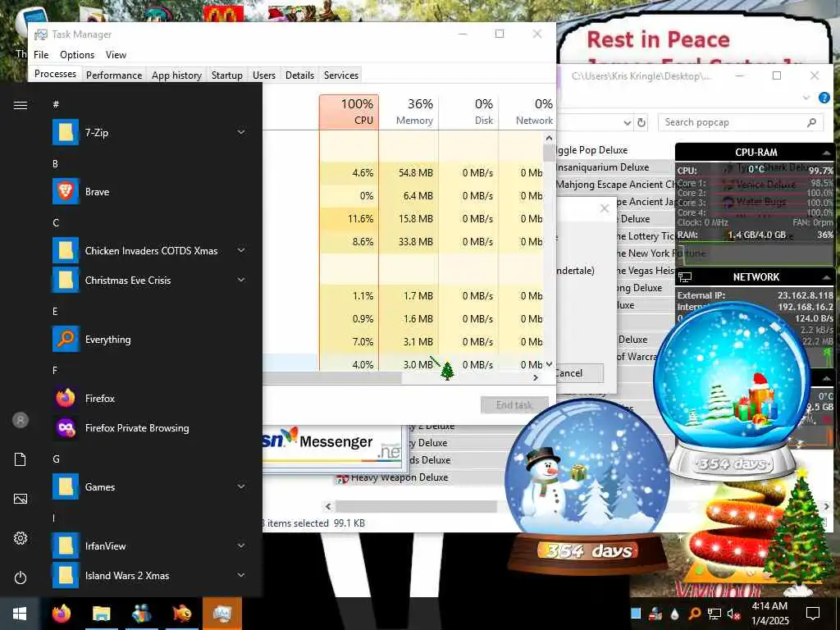This screenshot has width=840, height=630.
Task: Collapse the CPU-RAM gadget section
Action: [x=827, y=153]
